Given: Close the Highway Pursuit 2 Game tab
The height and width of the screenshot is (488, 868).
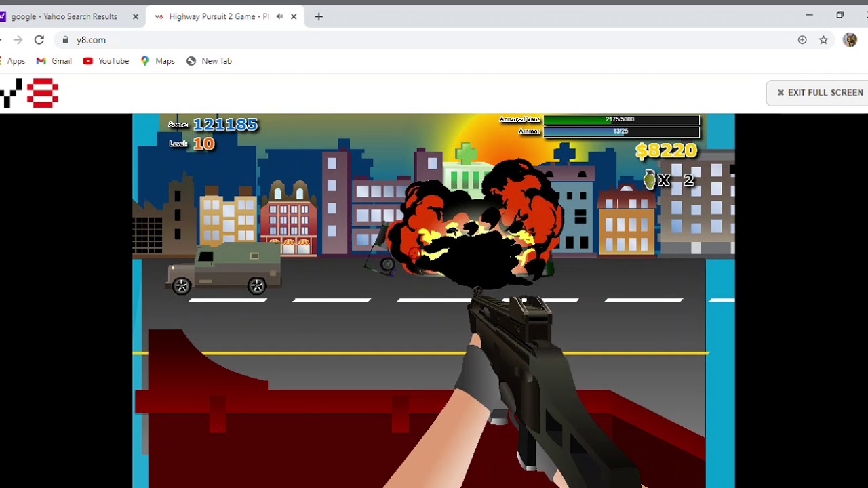Looking at the screenshot, I should (x=294, y=16).
